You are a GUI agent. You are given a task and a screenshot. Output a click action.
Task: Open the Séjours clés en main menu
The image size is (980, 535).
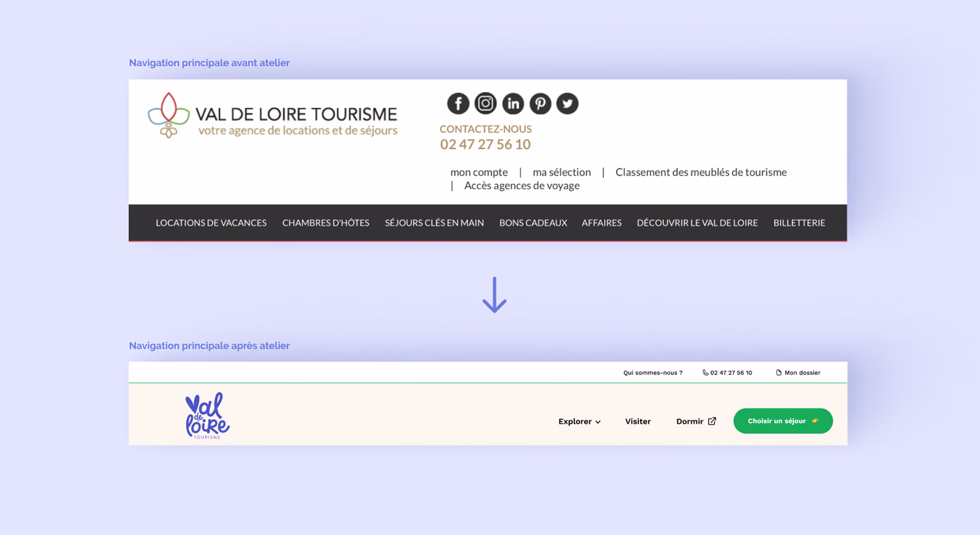tap(434, 223)
